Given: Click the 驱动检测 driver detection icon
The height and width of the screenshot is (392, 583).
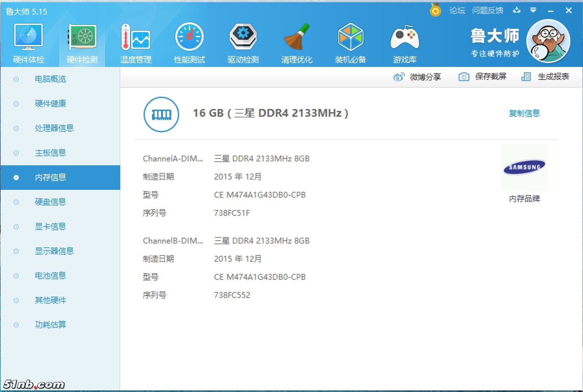Looking at the screenshot, I should point(243,38).
